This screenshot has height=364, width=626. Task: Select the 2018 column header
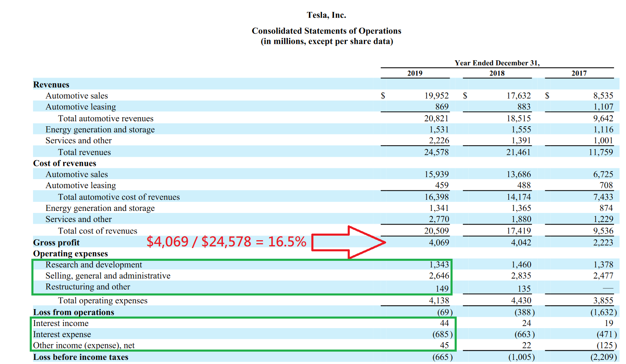(497, 73)
